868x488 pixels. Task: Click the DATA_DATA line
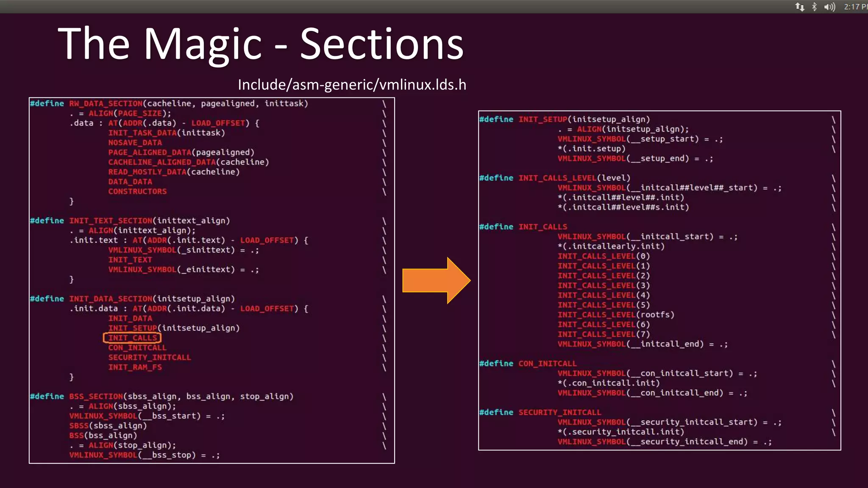(x=130, y=181)
